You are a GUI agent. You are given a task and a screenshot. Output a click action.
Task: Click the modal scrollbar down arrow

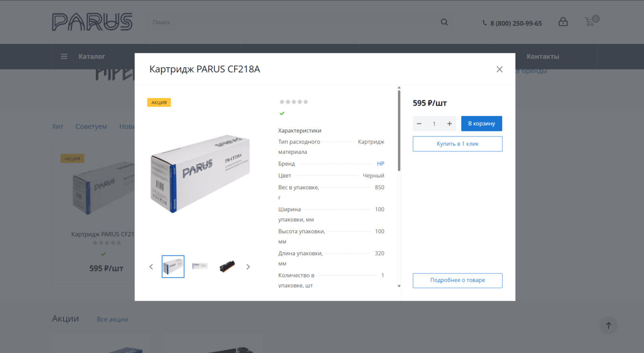[399, 286]
